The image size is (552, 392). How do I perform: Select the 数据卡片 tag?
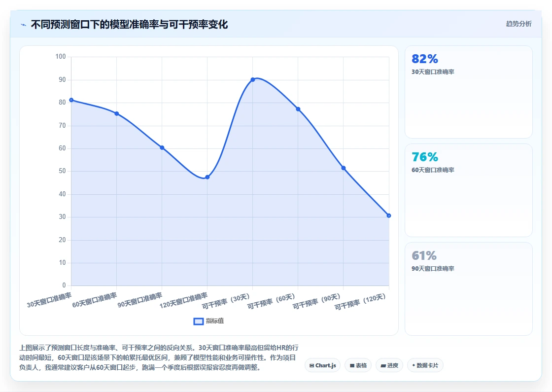click(x=425, y=365)
